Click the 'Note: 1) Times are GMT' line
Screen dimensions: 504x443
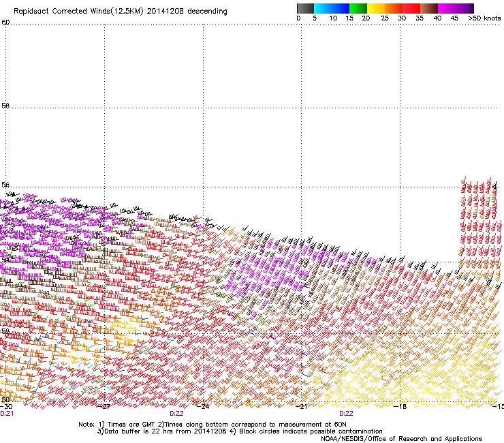coord(212,425)
